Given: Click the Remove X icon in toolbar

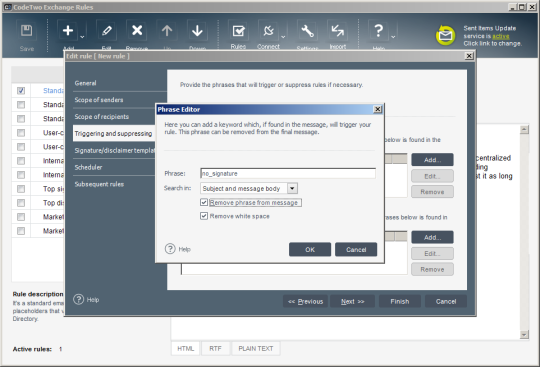Looking at the screenshot, I should (x=137, y=31).
